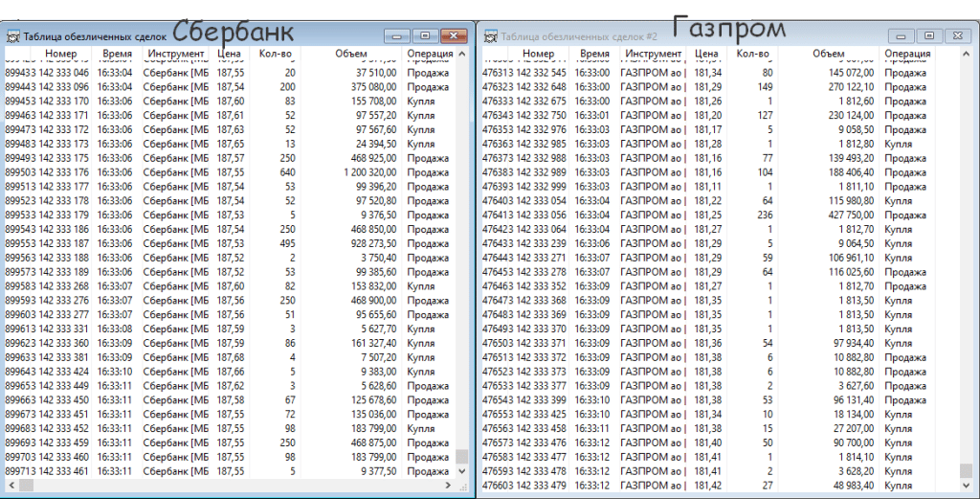Maximize the Sberbank trades table window
Viewport: 980px width, 499px height.
click(x=425, y=35)
